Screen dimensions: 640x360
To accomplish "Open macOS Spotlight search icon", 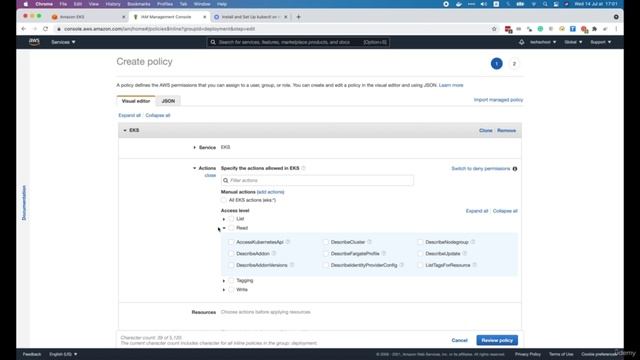I will (x=545, y=4).
